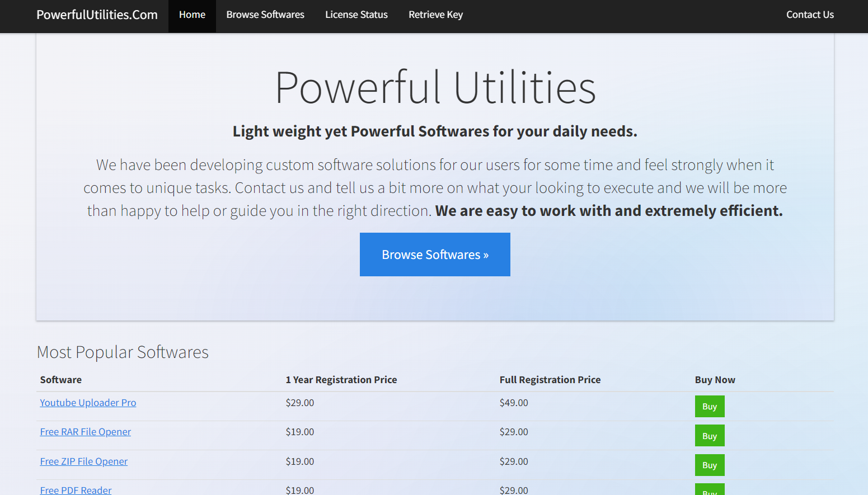The height and width of the screenshot is (495, 868).
Task: Click the $49.00 full registration price
Action: (x=514, y=403)
